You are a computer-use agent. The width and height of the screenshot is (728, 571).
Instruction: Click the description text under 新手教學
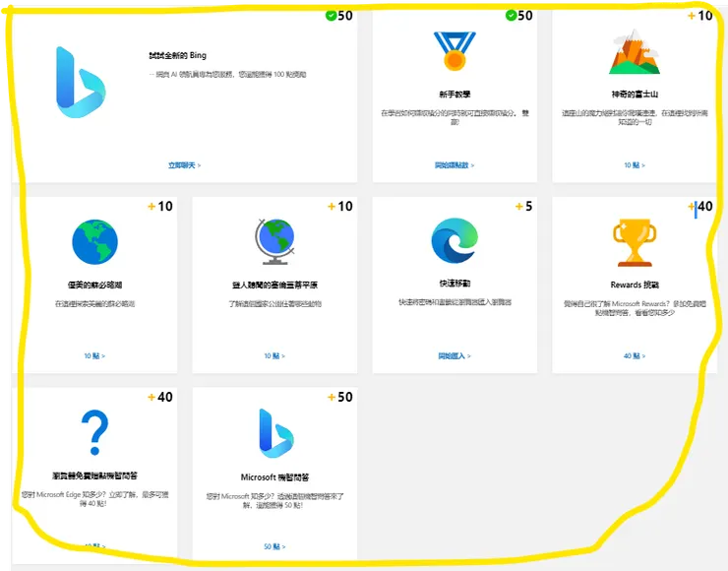click(455, 117)
